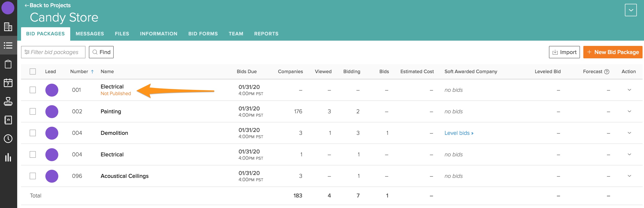Expand the action chevron for Demolition row
Screen dimensions: 644x208
point(629,133)
